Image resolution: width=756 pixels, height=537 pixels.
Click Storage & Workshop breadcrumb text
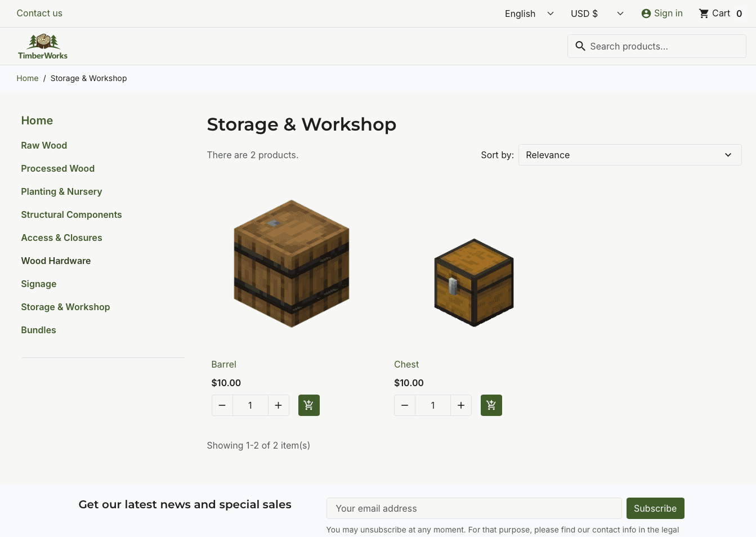89,78
